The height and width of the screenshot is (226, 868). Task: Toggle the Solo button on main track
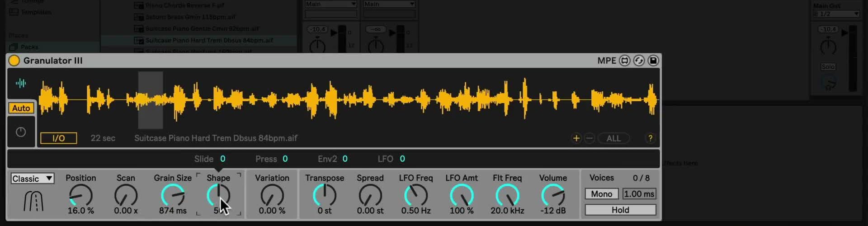[828, 67]
